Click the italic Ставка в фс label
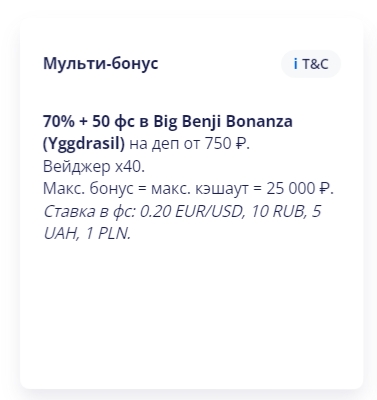 point(89,211)
